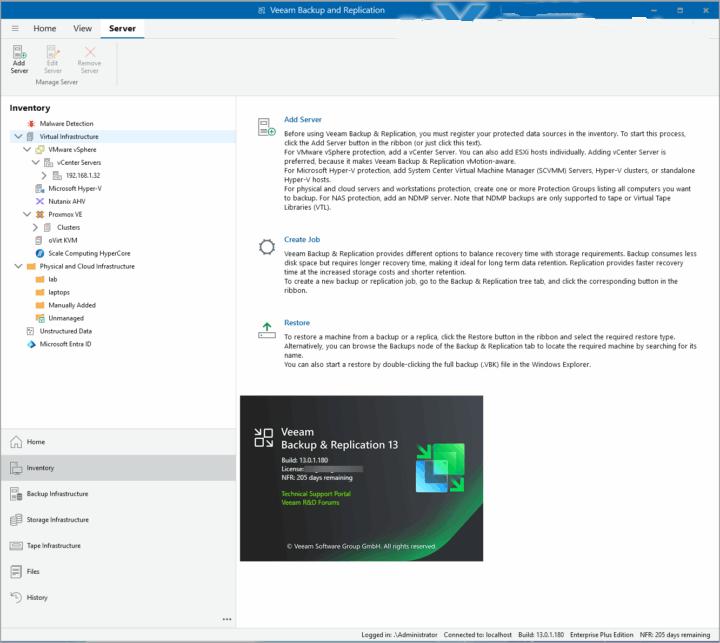Switch to the Home ribbon tab
The image size is (720, 643).
coord(45,28)
